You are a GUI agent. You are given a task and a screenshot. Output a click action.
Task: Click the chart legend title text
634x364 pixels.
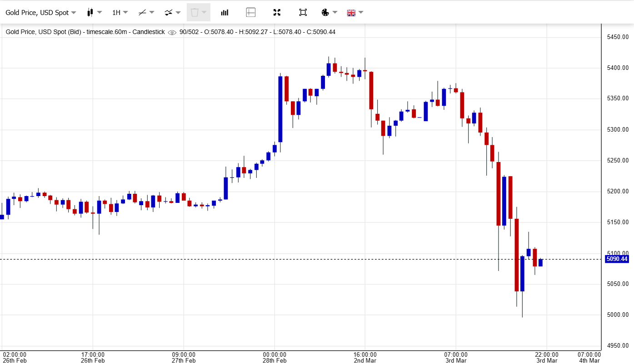[85, 32]
